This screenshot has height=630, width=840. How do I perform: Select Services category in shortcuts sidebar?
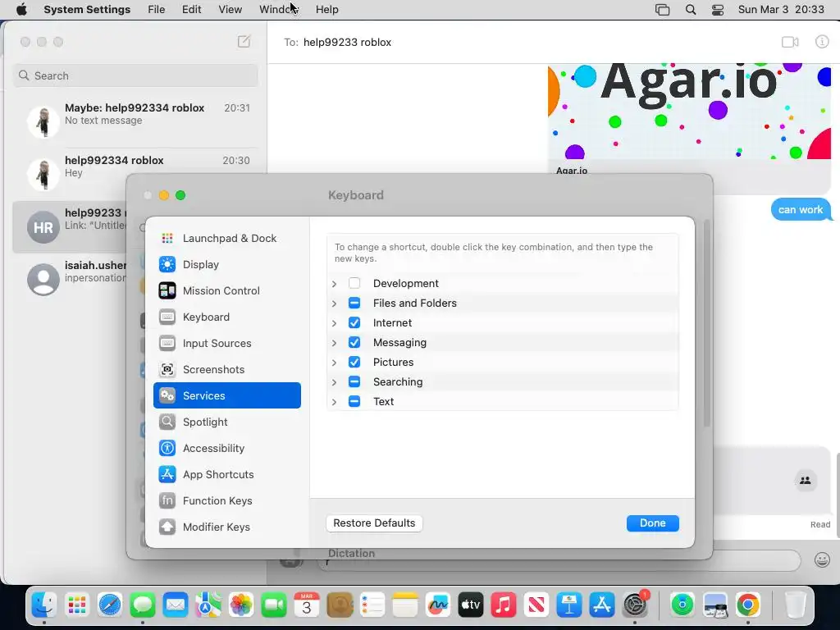click(227, 395)
